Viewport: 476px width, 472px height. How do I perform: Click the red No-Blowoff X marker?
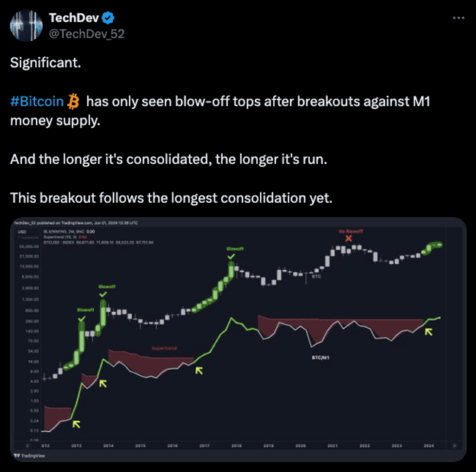tap(349, 239)
